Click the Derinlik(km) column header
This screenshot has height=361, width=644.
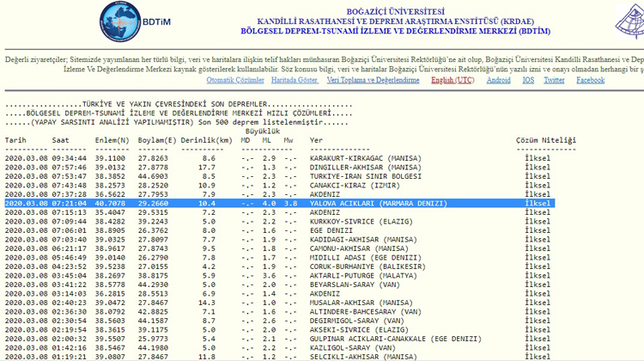[207, 140]
